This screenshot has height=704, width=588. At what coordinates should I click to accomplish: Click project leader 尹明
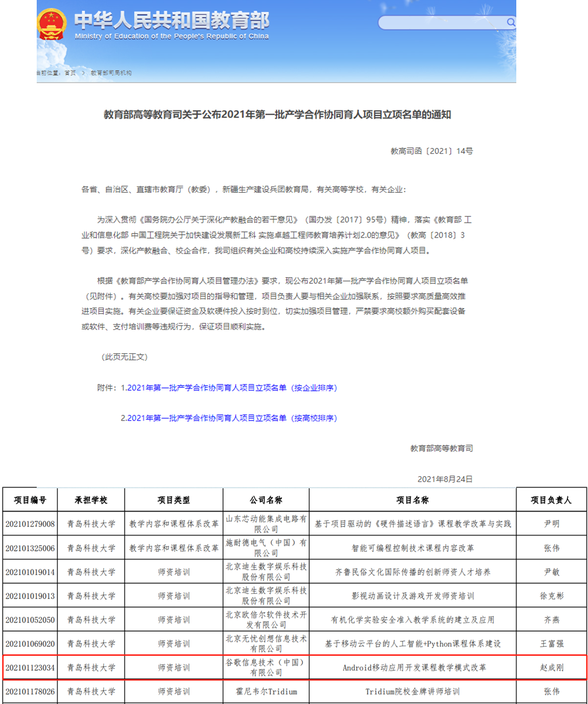pos(551,524)
